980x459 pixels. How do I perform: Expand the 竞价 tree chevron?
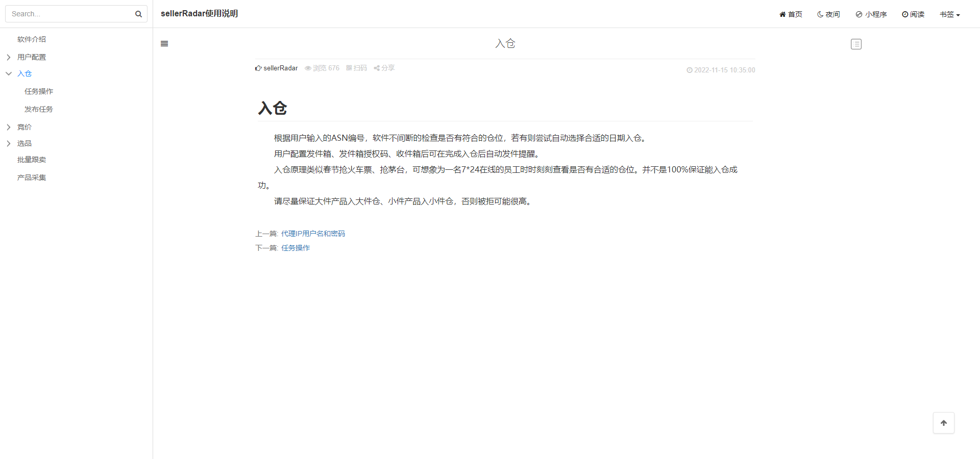[x=9, y=127]
